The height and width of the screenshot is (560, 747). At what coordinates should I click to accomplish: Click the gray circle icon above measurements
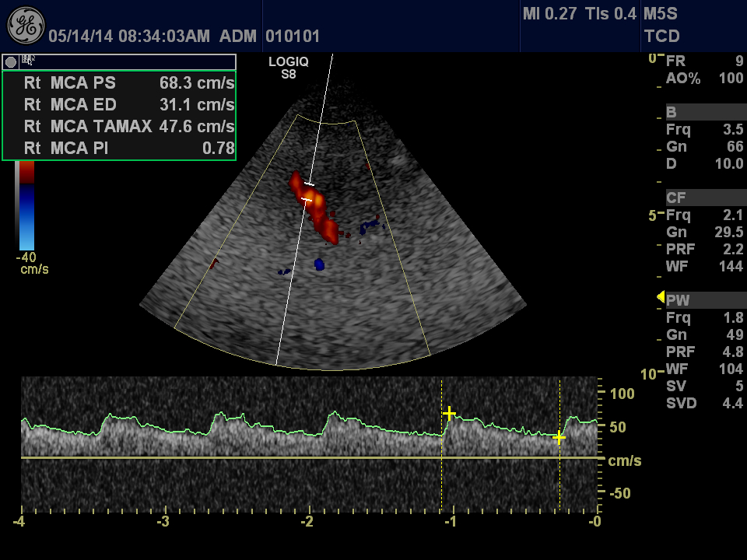11,61
